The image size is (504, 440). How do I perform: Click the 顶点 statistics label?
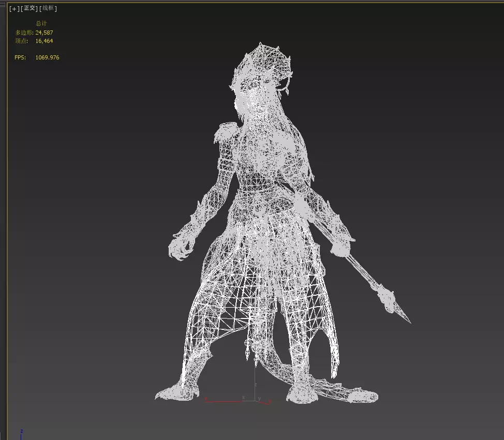click(22, 41)
